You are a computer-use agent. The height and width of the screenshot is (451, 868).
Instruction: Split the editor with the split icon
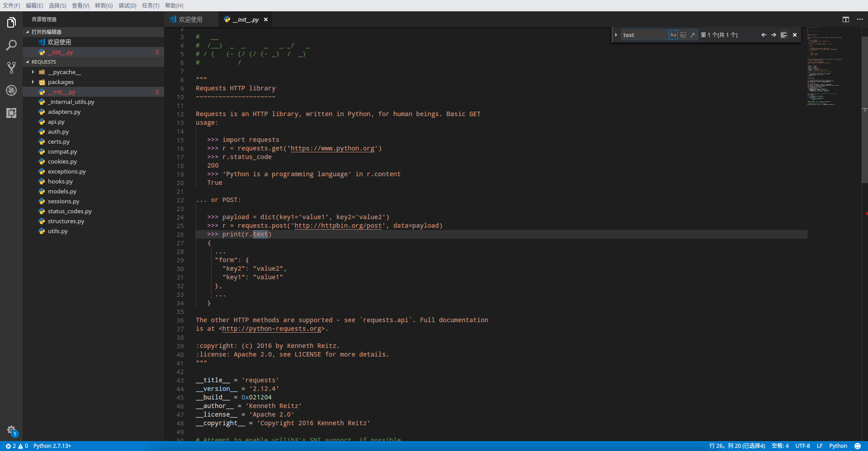tap(845, 19)
